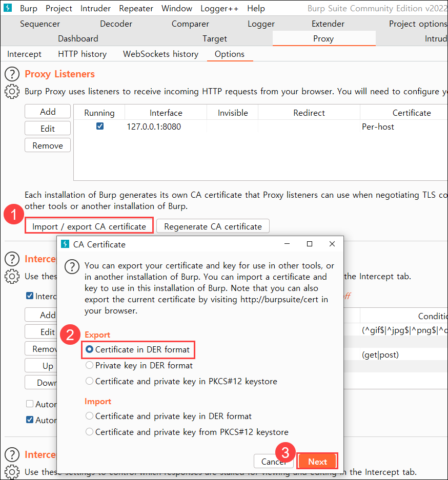Click the Up button in intercept rules
The image size is (448, 480).
41,366
